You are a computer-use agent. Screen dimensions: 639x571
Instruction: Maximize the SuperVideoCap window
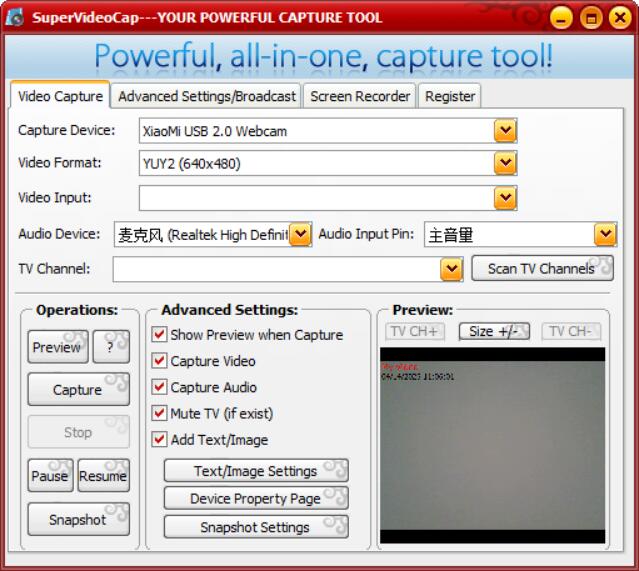click(x=591, y=18)
